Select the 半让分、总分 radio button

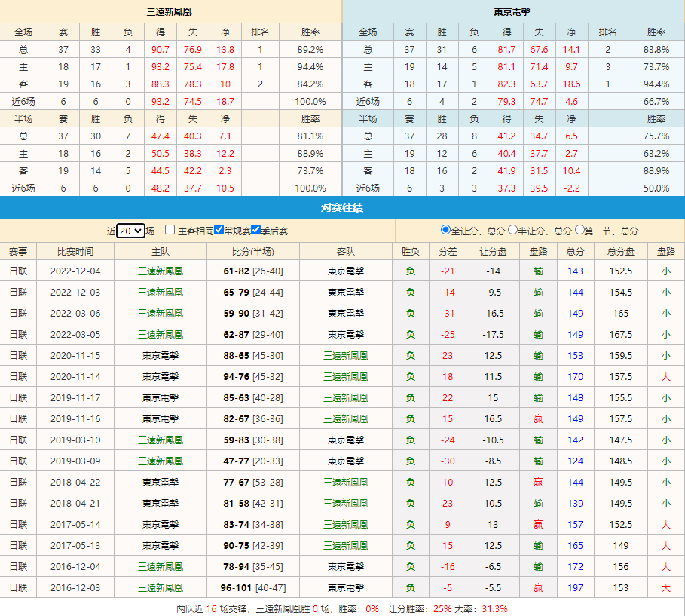pyautogui.click(x=513, y=230)
